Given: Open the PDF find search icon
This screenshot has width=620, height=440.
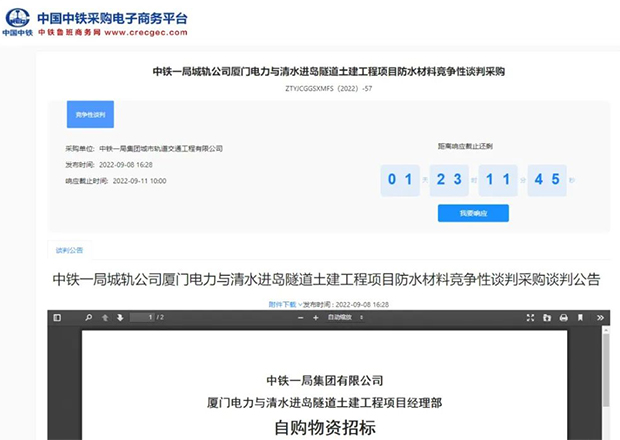Looking at the screenshot, I should coord(89,317).
